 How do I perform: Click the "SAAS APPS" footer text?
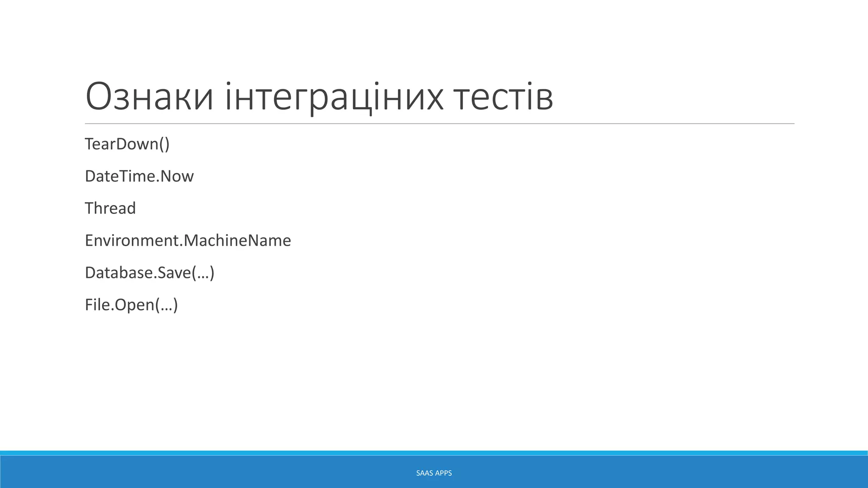tap(434, 473)
